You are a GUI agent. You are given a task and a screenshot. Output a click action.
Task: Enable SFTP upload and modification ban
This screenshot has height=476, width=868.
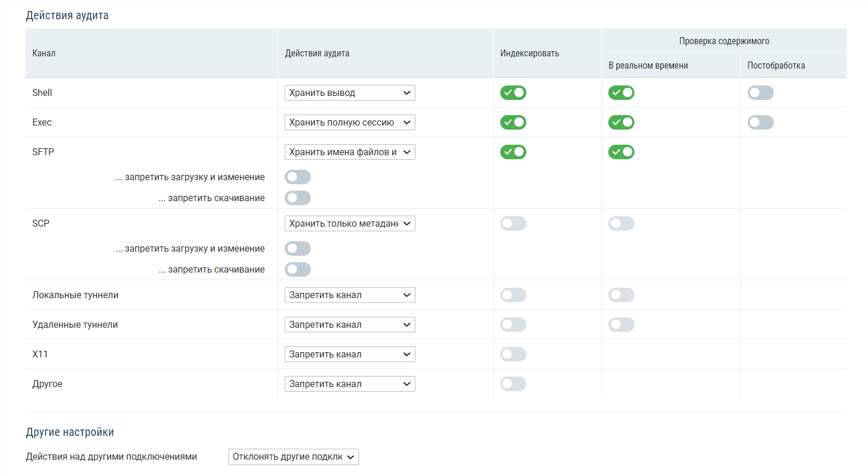coord(297,177)
